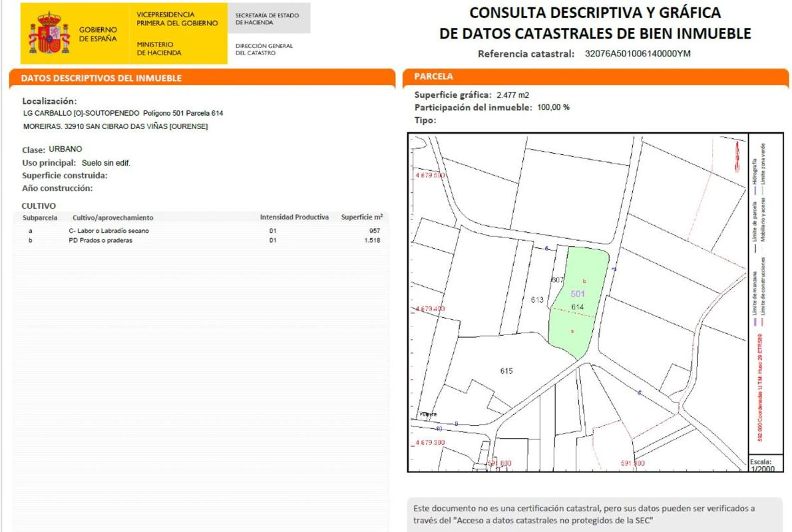Viewport: 792px width, 532px height.
Task: Click the Superficie m² column header
Action: (x=361, y=217)
